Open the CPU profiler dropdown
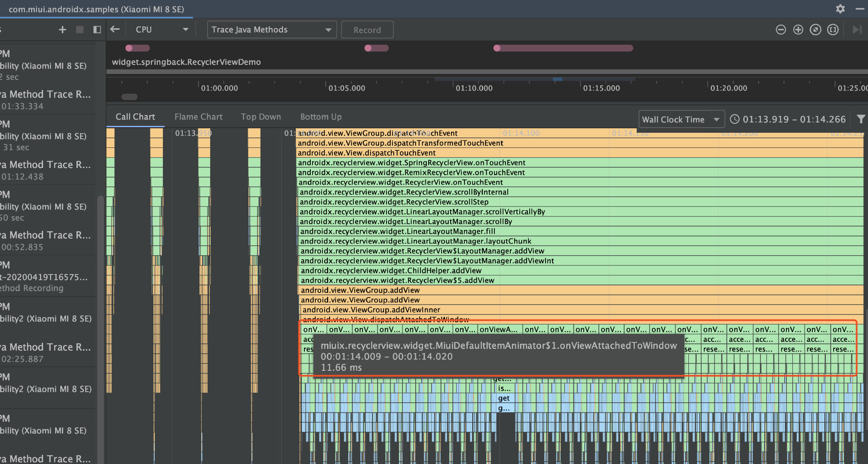 (x=162, y=30)
